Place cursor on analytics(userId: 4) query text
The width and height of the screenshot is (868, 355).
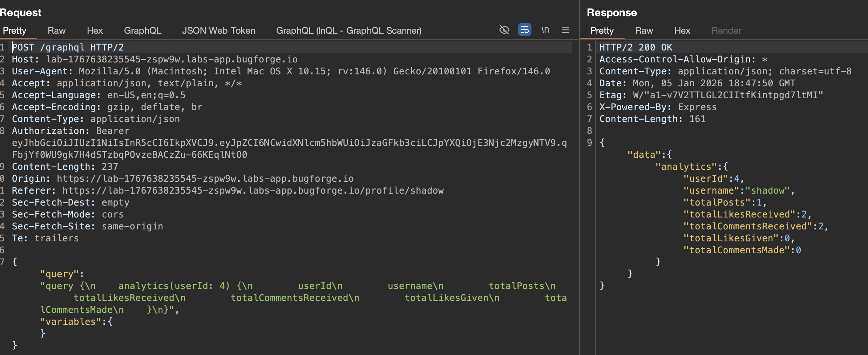pyautogui.click(x=174, y=286)
